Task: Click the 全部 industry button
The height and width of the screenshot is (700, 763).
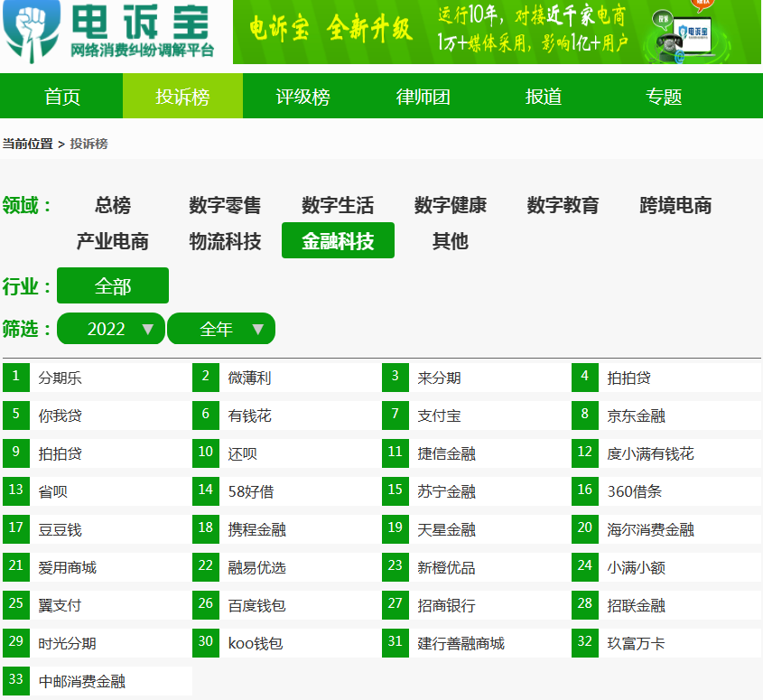Action: tap(113, 285)
